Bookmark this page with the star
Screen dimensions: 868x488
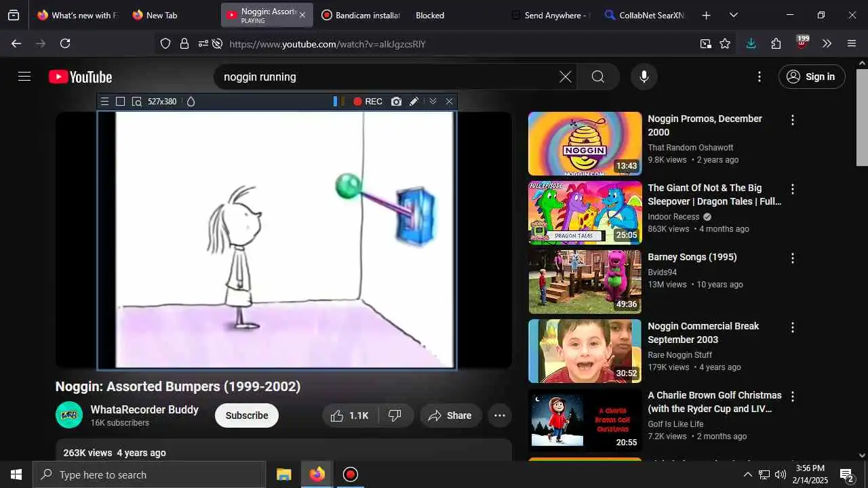click(725, 43)
